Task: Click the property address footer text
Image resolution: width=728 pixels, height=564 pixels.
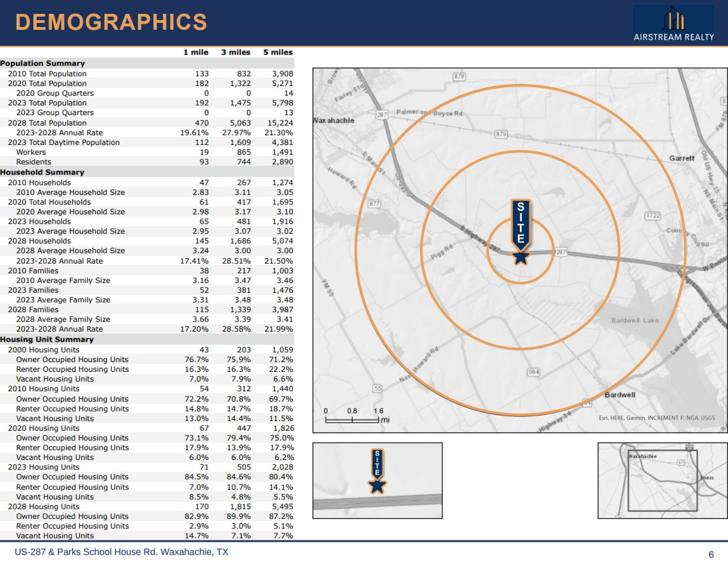Action: [121, 552]
